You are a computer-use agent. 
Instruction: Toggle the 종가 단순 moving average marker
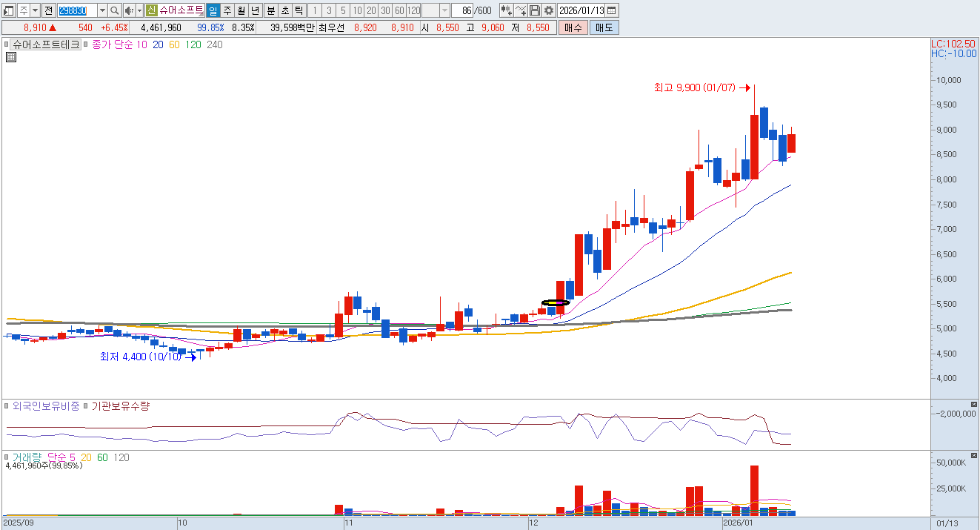87,44
